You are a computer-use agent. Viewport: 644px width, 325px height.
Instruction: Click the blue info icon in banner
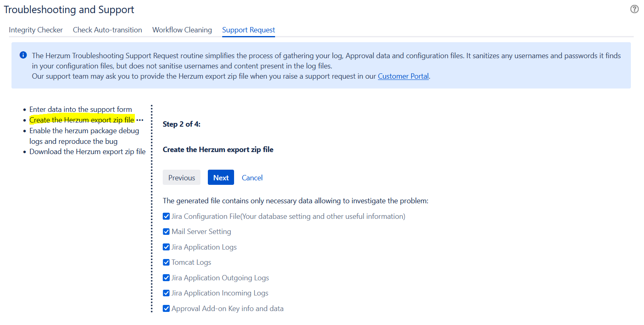23,55
